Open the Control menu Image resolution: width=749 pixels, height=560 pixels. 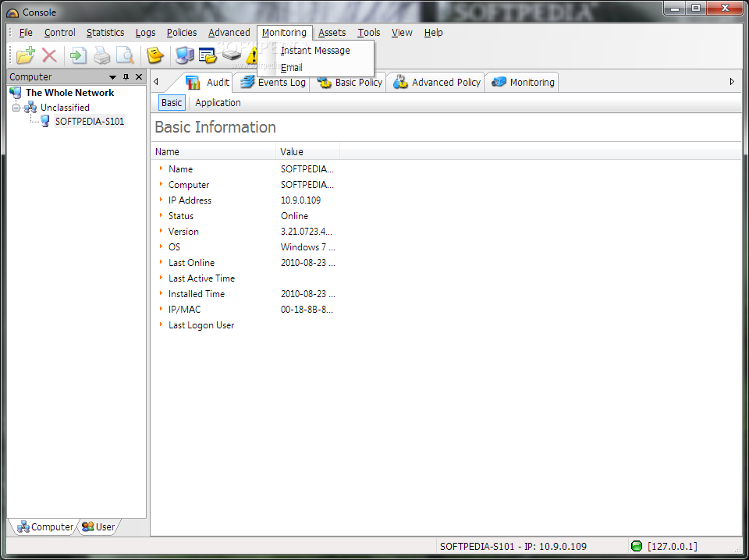tap(60, 33)
